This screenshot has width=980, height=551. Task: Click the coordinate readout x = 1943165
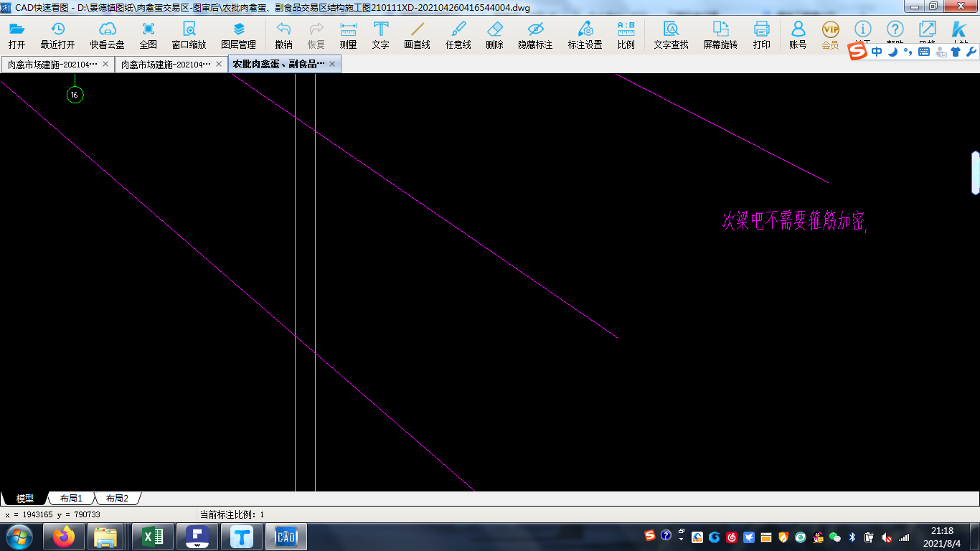pyautogui.click(x=53, y=514)
